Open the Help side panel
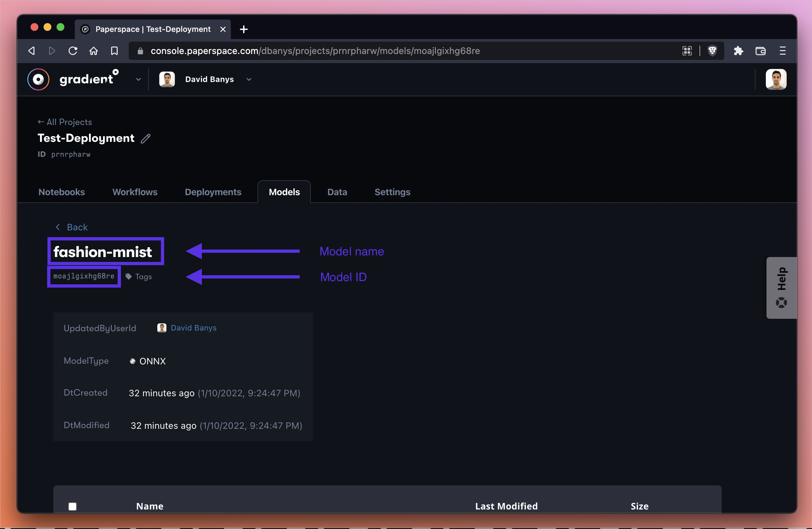Image resolution: width=812 pixels, height=529 pixels. 781,288
